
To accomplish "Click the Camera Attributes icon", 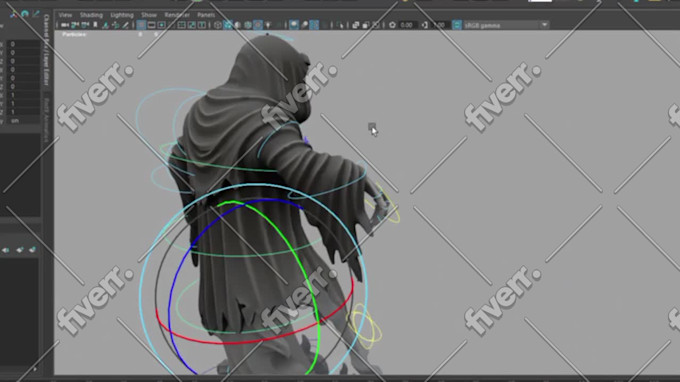I will pos(85,25).
